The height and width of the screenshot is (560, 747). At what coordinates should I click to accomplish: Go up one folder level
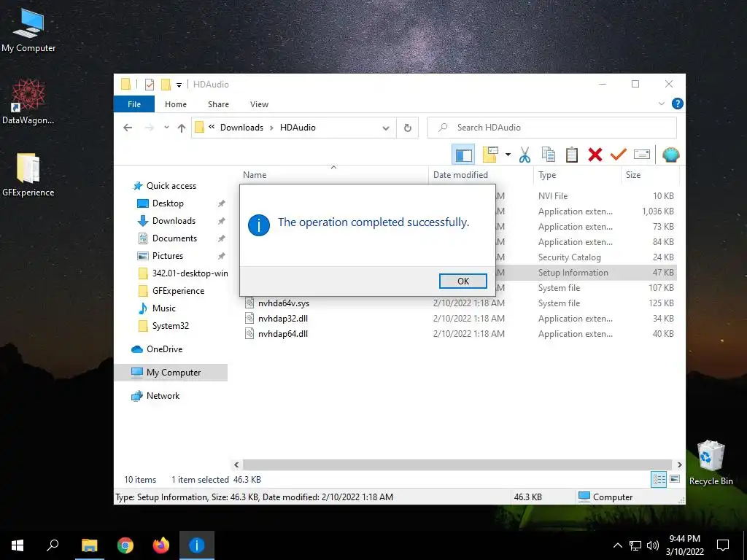click(182, 127)
